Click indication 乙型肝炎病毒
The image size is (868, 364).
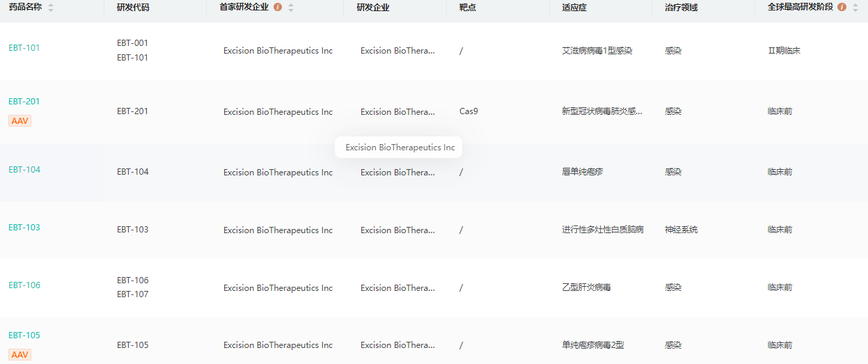click(x=586, y=287)
